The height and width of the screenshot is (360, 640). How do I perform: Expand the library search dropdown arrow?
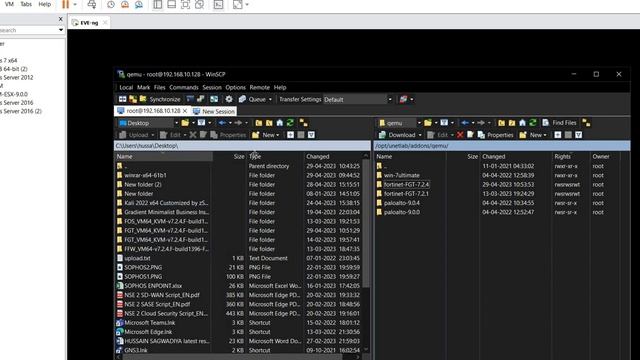click(61, 30)
